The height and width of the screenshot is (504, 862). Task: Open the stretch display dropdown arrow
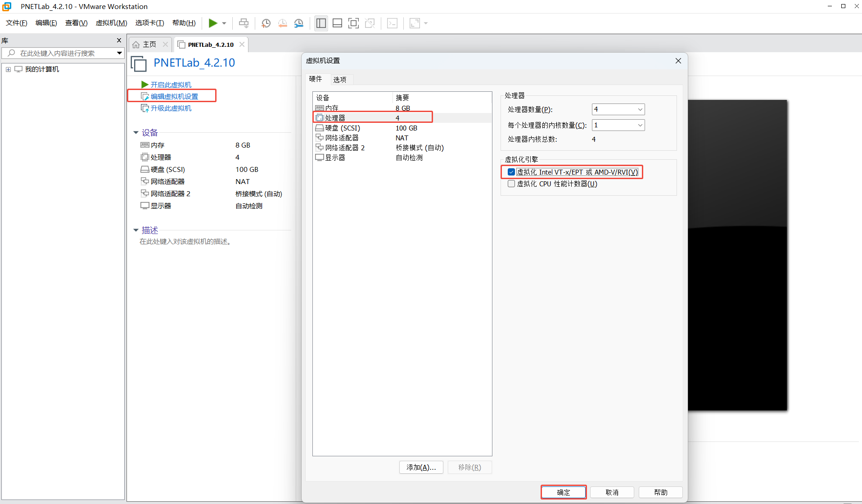coord(426,23)
